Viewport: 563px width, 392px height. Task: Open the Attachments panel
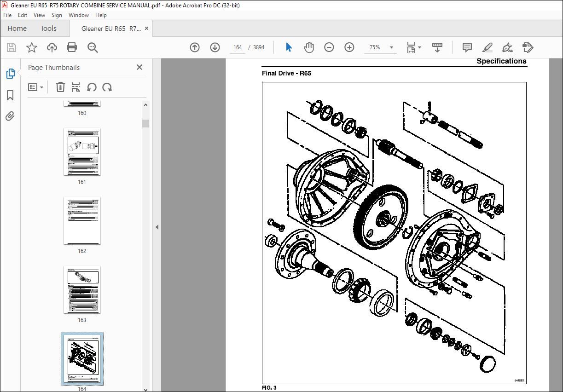[10, 116]
